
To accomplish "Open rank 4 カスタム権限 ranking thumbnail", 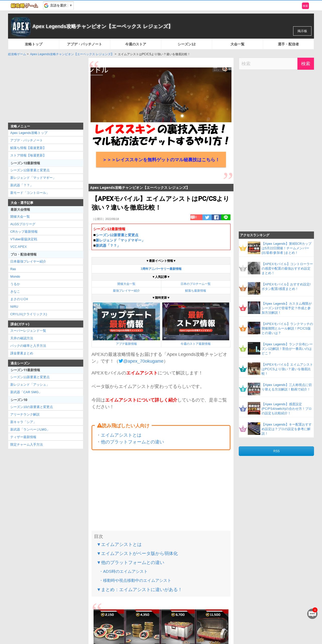I will click(254, 308).
